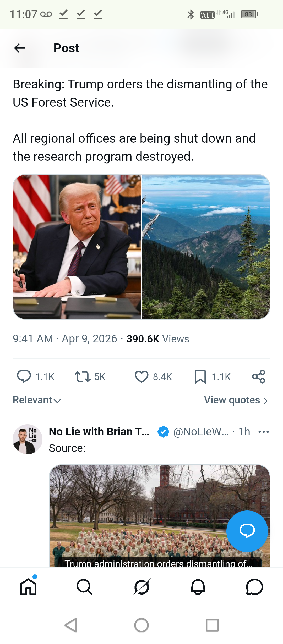Screen dimensions: 283x644
Task: Open the forest mountain photo
Action: click(x=206, y=247)
